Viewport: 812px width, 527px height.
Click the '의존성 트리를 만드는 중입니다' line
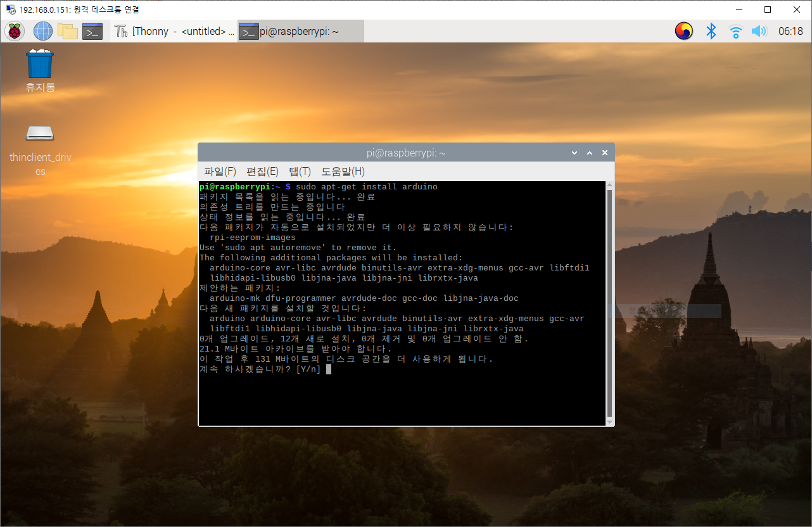coord(273,207)
